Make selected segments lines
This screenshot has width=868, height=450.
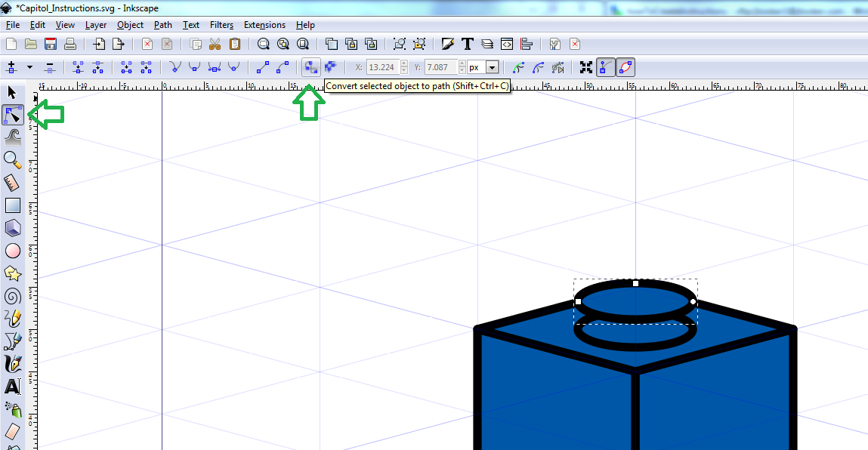[263, 67]
